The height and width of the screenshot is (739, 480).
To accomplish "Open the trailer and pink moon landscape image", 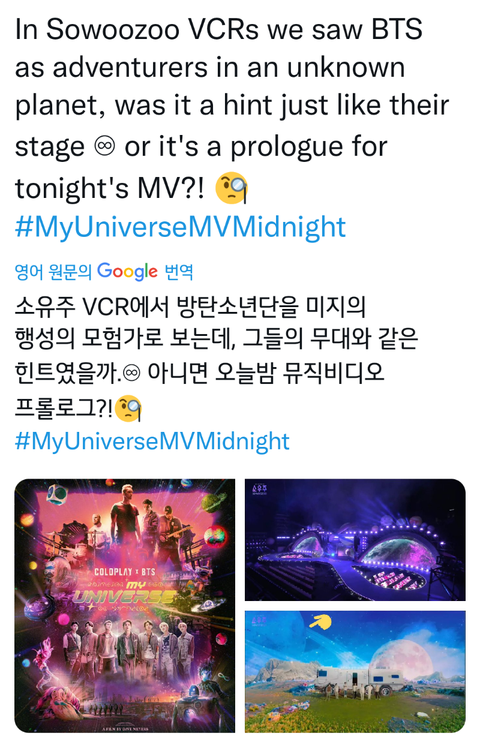I will point(355,672).
